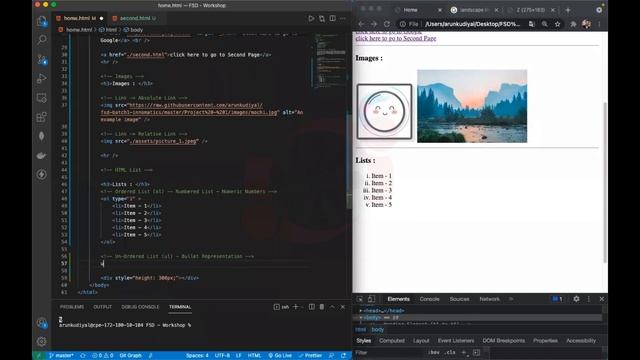The image size is (640, 360).
Task: Go forward in the Chrome browser
Action: click(x=374, y=24)
